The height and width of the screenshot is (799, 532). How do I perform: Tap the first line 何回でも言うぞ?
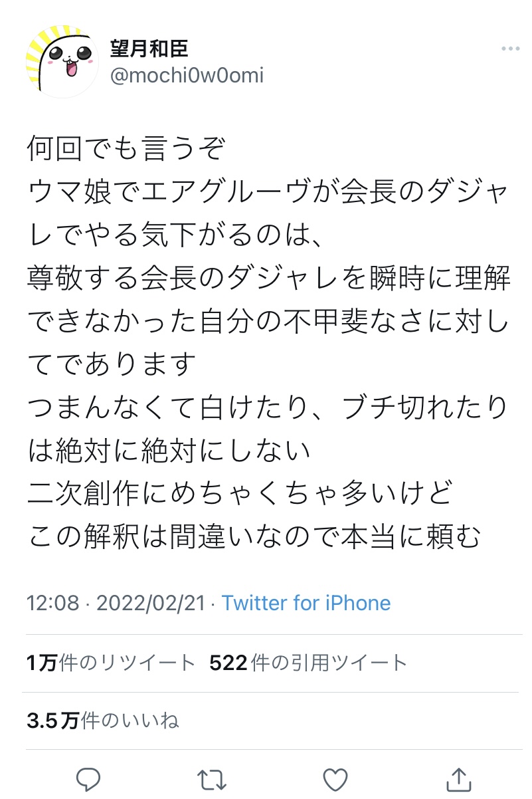[126, 149]
